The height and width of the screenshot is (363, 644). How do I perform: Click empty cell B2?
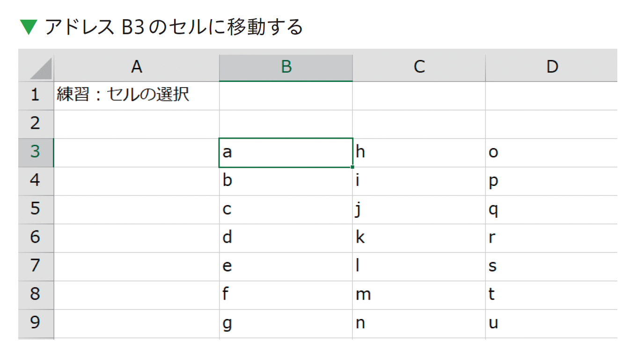tap(286, 124)
